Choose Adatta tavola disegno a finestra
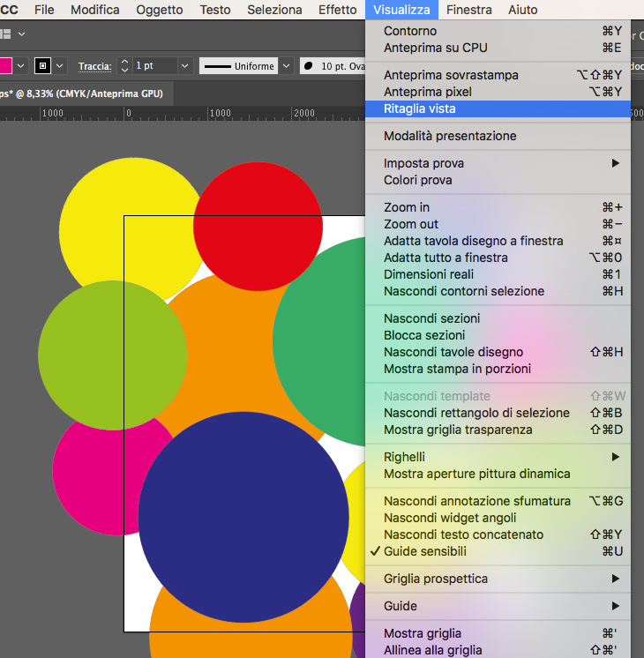The height and width of the screenshot is (658, 644). click(498, 241)
